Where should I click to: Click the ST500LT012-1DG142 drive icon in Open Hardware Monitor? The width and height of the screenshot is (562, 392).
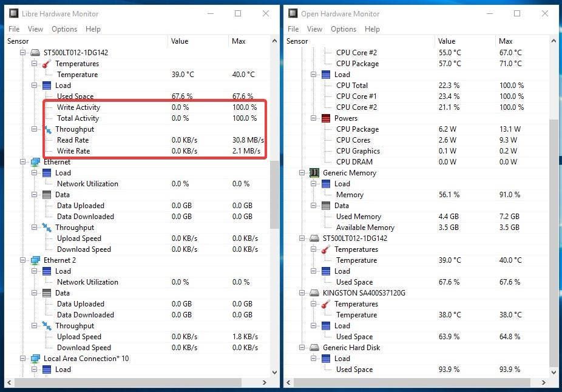pos(314,238)
